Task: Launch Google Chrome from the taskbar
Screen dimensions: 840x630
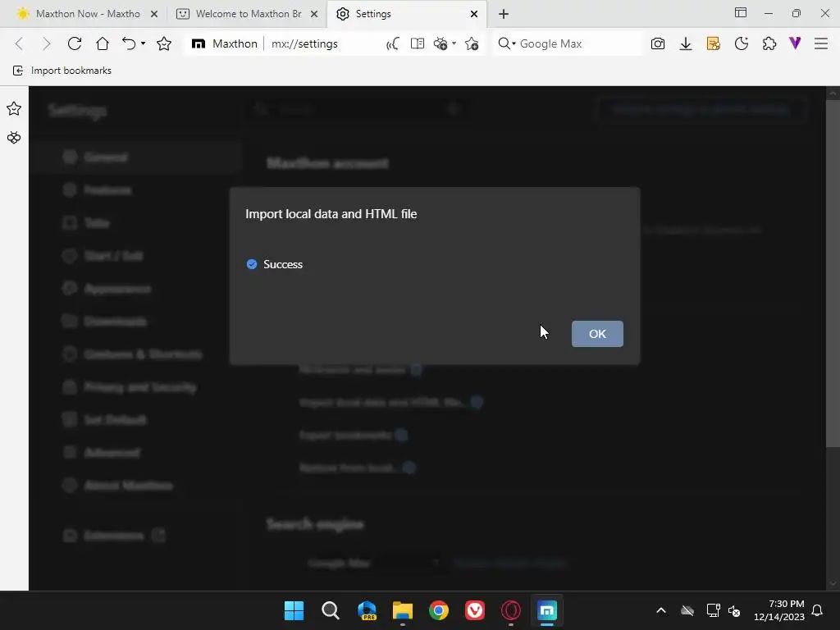Action: [x=439, y=610]
